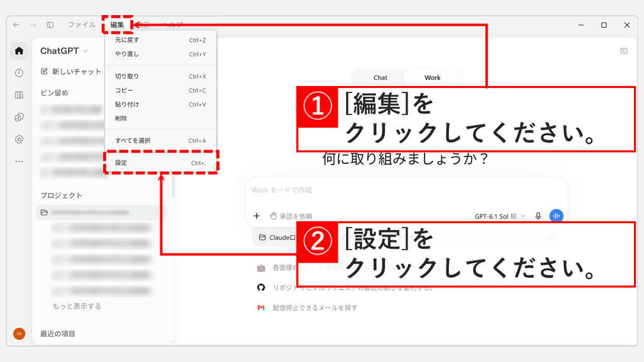Select すべてを選択 menu item

[x=160, y=141]
